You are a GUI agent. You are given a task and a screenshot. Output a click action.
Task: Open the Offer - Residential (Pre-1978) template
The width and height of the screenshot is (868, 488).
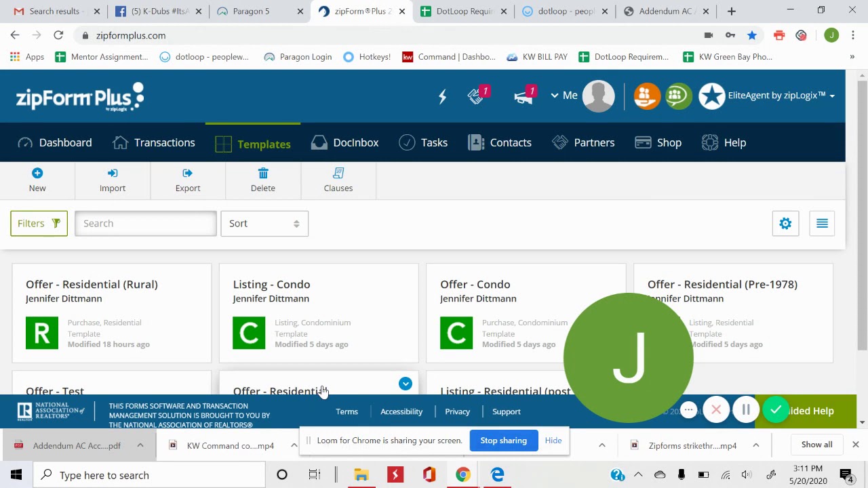pos(722,285)
